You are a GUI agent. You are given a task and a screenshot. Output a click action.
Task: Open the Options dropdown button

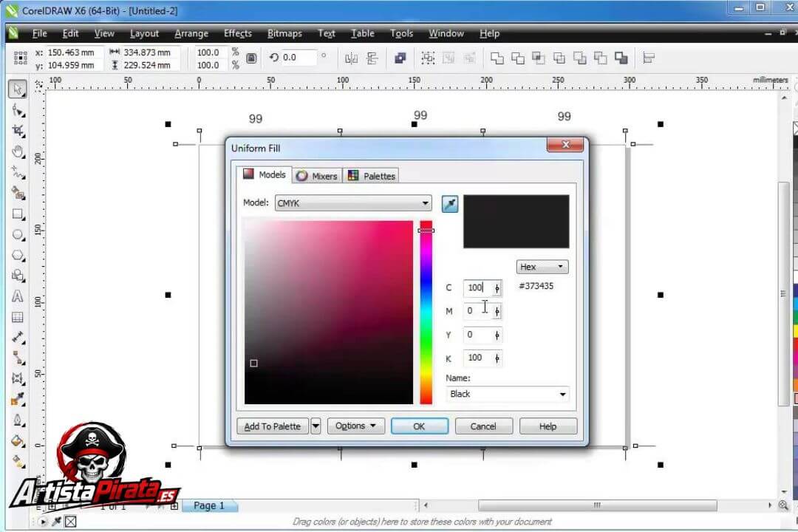coord(355,426)
